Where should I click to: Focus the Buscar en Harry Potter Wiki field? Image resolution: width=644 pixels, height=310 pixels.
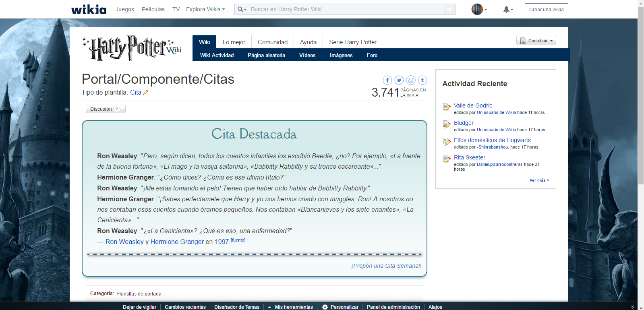(346, 9)
